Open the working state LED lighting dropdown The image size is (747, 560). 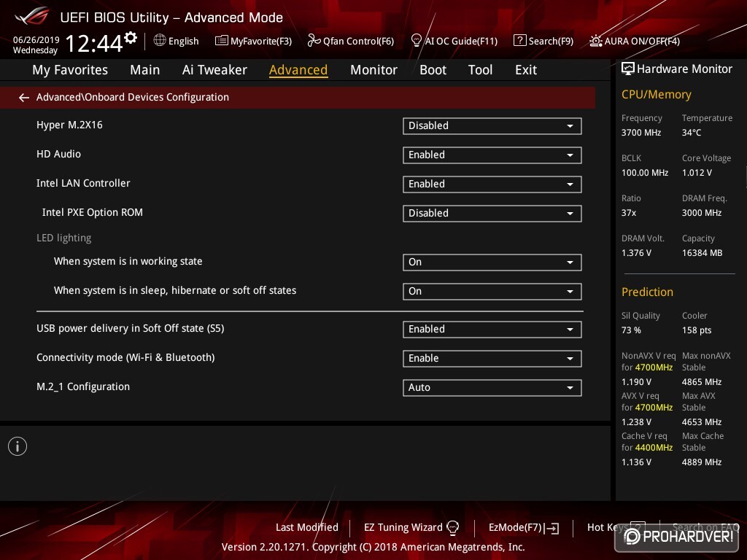tap(492, 262)
